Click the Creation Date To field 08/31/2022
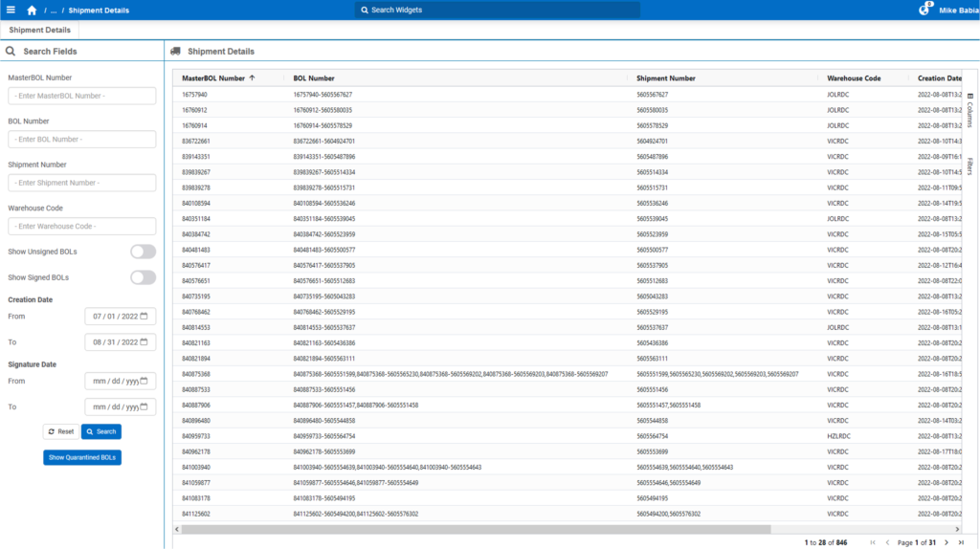This screenshot has height=549, width=980. tap(120, 342)
